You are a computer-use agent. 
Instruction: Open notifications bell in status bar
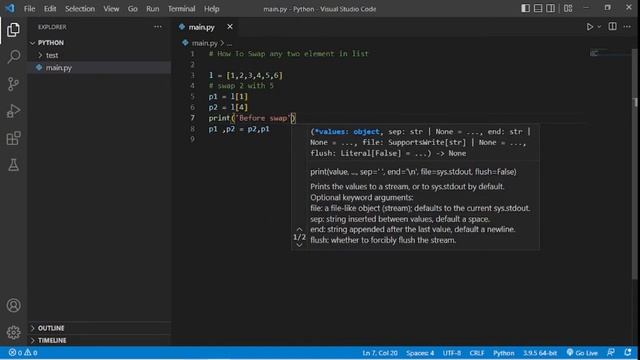pos(628,353)
